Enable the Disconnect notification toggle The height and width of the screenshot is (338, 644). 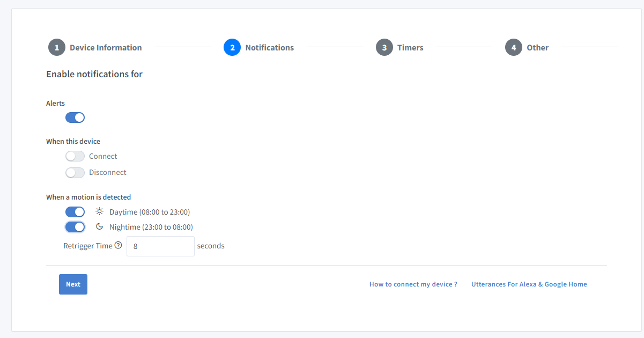[75, 172]
